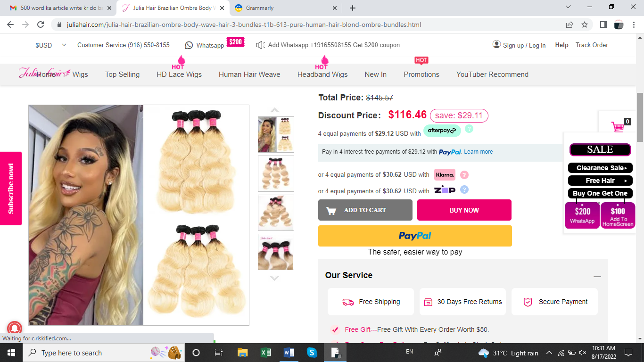This screenshot has height=362, width=644.
Task: Open the Human Hair Weave menu
Action: tap(249, 74)
